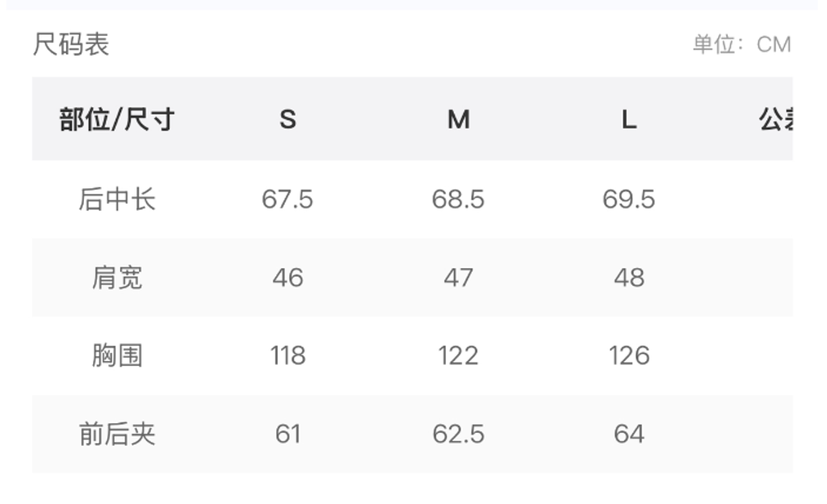827x504 pixels.
Task: Select the M size column header
Action: pyautogui.click(x=458, y=120)
